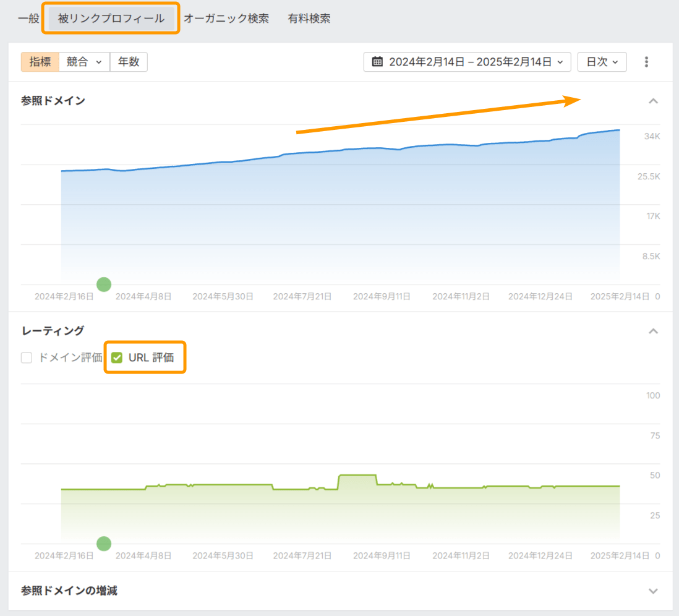This screenshot has width=679, height=616.
Task: Disable the URL 評価 checkbox
Action: point(117,357)
